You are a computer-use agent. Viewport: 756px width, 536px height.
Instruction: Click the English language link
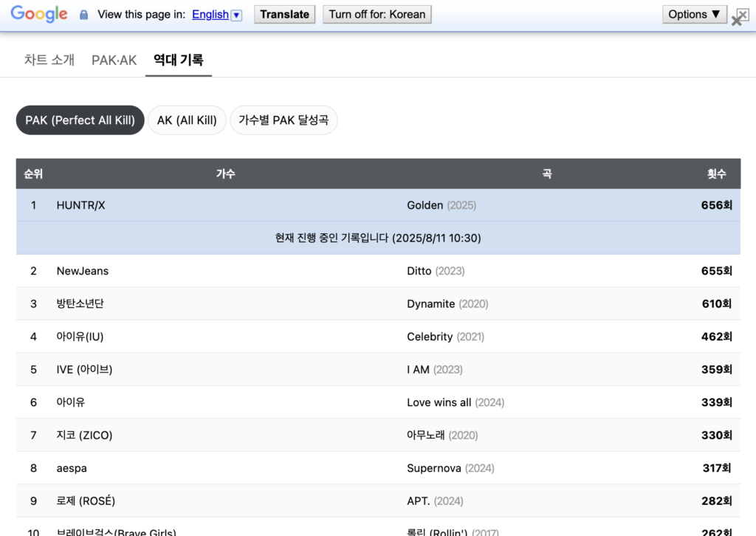click(210, 15)
